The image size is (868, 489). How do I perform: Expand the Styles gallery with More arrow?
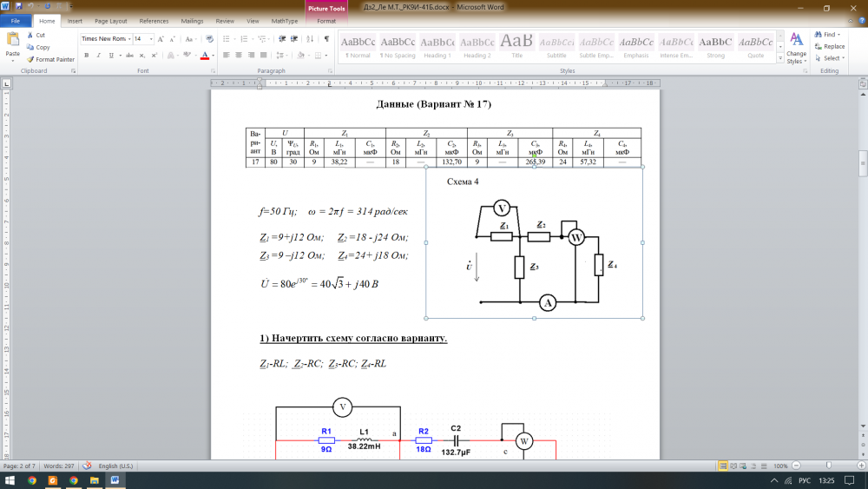click(781, 58)
